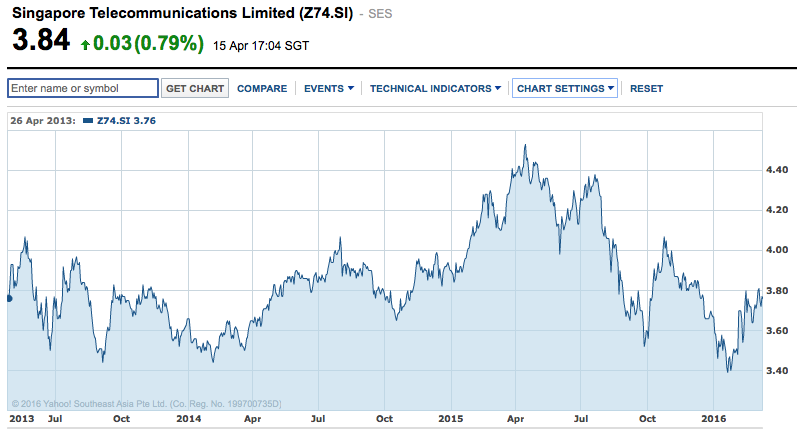Screen dimensions: 797x429
Task: Click the Z74.SI 3.76 legend label
Action: pyautogui.click(x=126, y=121)
